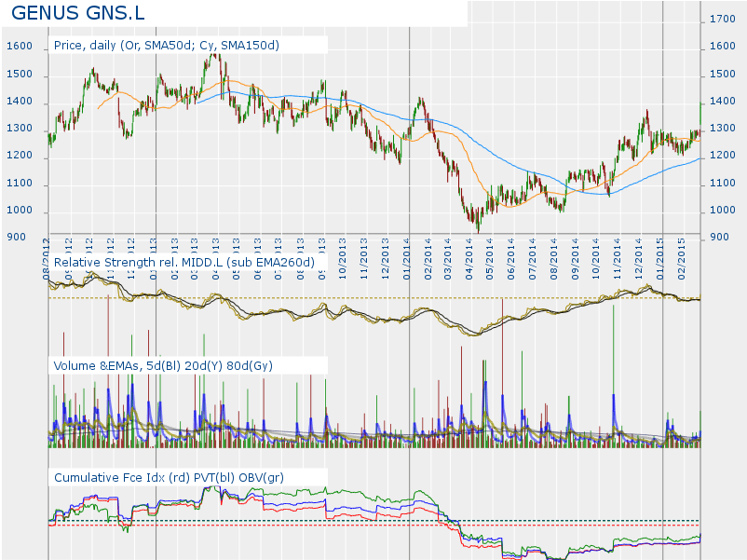Viewport: 747px width, 560px height.
Task: Click the Volume & EMAs panel label
Action: [x=163, y=365]
